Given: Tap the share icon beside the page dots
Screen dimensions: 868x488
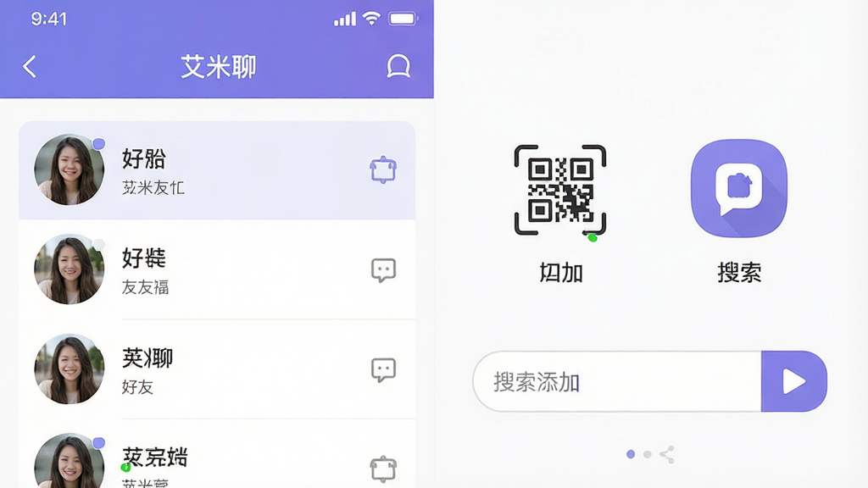Looking at the screenshot, I should coord(667,454).
